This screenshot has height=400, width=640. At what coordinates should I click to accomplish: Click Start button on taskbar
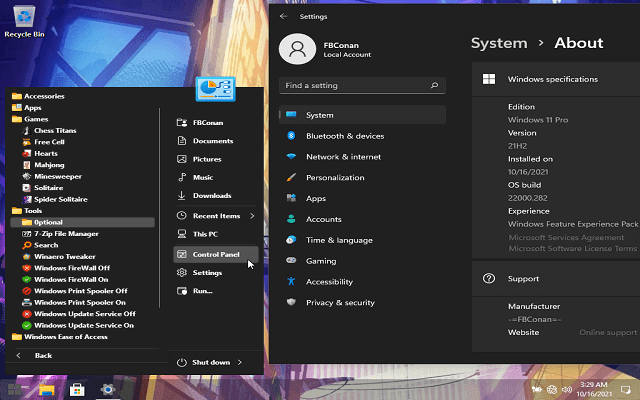[15, 389]
